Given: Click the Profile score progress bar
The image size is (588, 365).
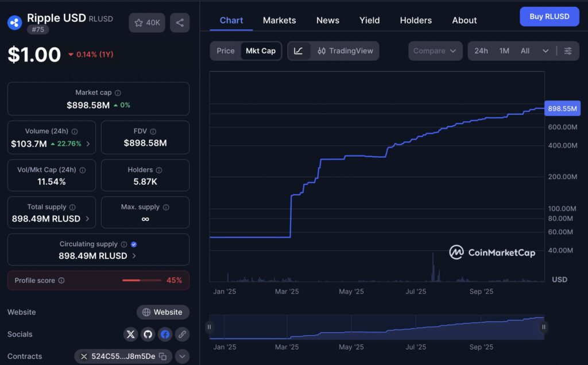Looking at the screenshot, I should 142,280.
